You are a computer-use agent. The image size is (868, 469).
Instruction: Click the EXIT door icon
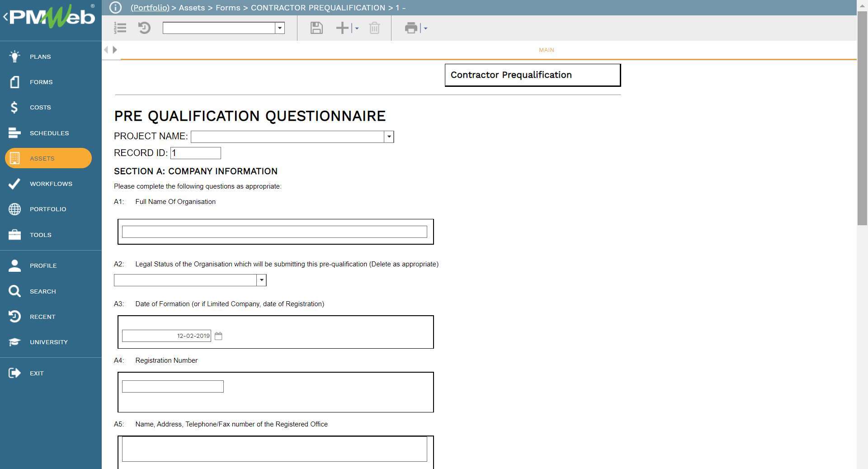[x=14, y=373]
